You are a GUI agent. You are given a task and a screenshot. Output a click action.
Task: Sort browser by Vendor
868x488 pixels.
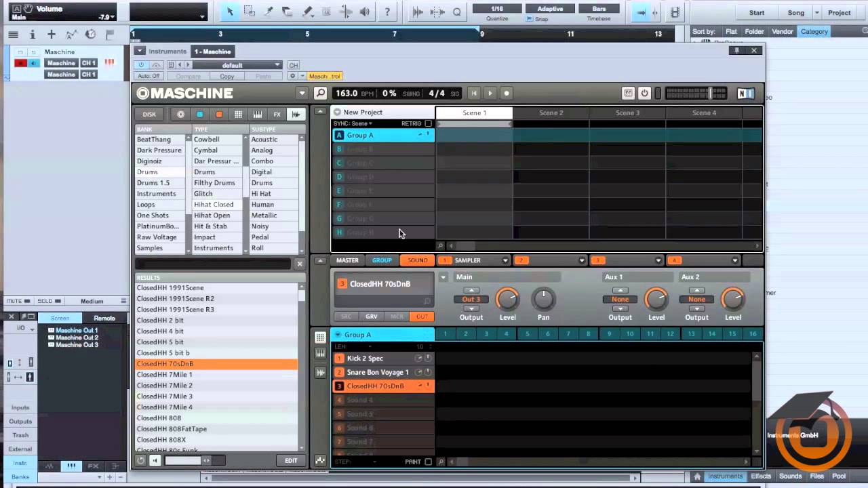[x=782, y=31]
